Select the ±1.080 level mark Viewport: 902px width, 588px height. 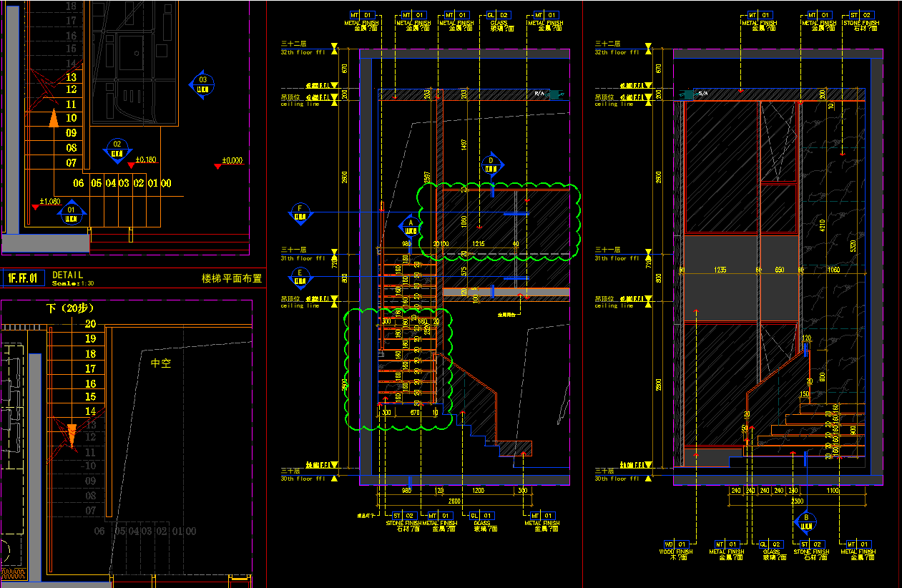point(50,202)
